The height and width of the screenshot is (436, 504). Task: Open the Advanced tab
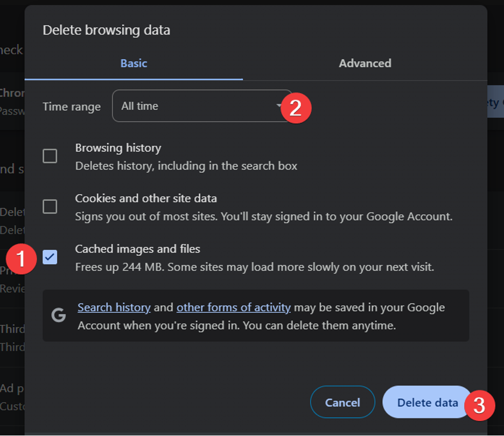[365, 64]
